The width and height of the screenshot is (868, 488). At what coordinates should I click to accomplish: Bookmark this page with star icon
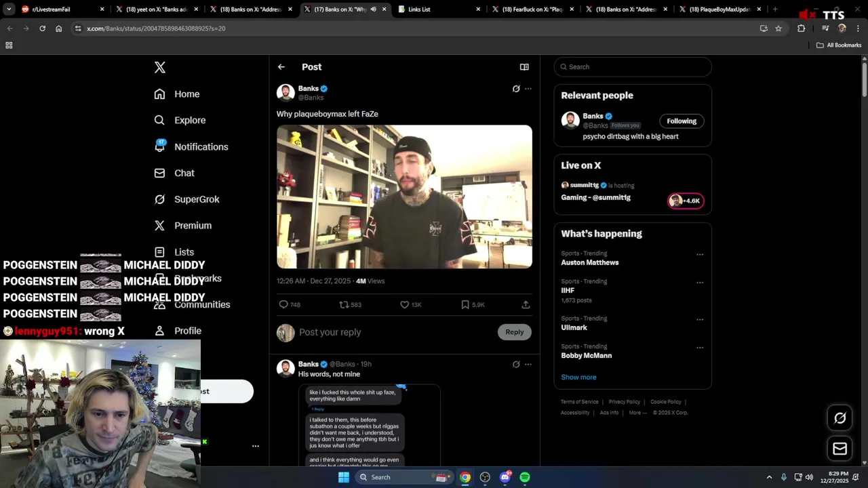[x=778, y=28]
